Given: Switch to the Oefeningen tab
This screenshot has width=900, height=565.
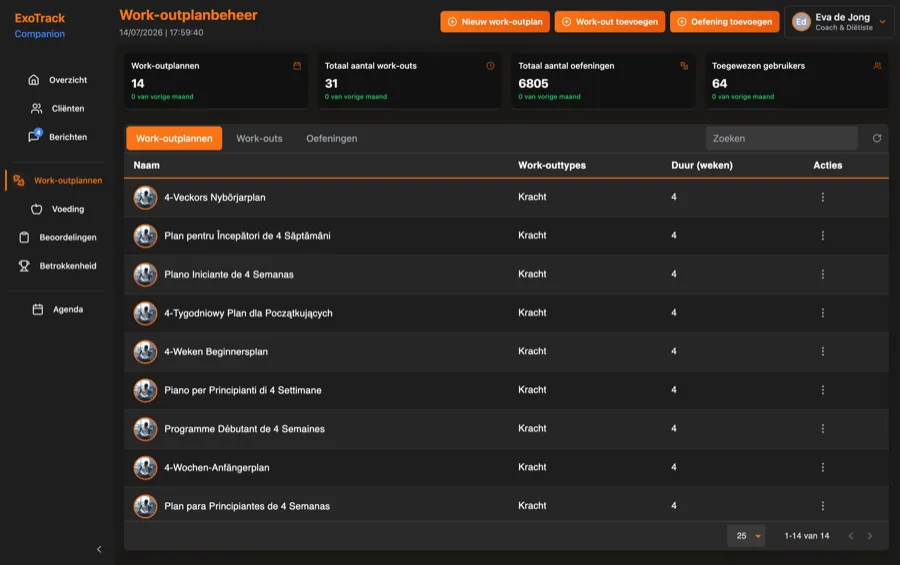Looking at the screenshot, I should point(331,138).
